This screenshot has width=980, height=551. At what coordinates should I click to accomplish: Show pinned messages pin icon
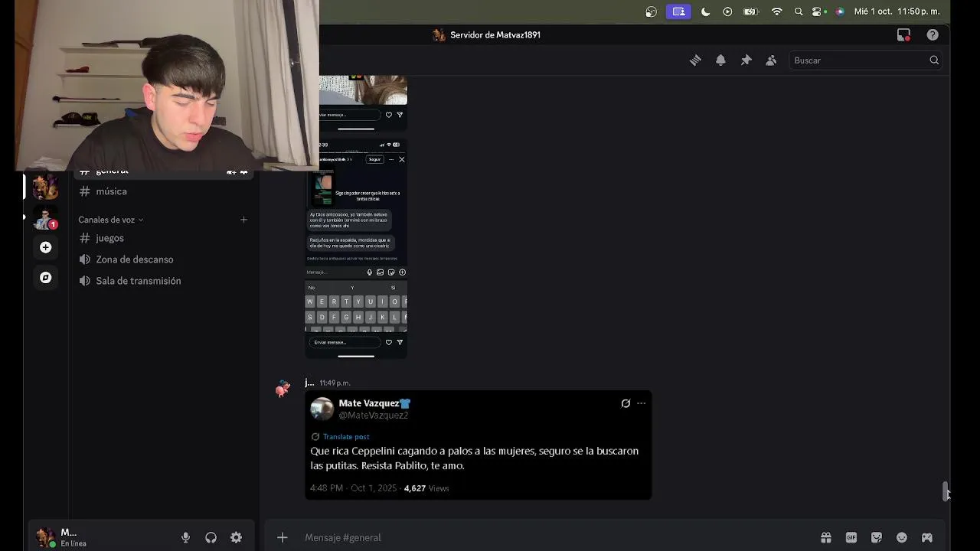(x=746, y=60)
